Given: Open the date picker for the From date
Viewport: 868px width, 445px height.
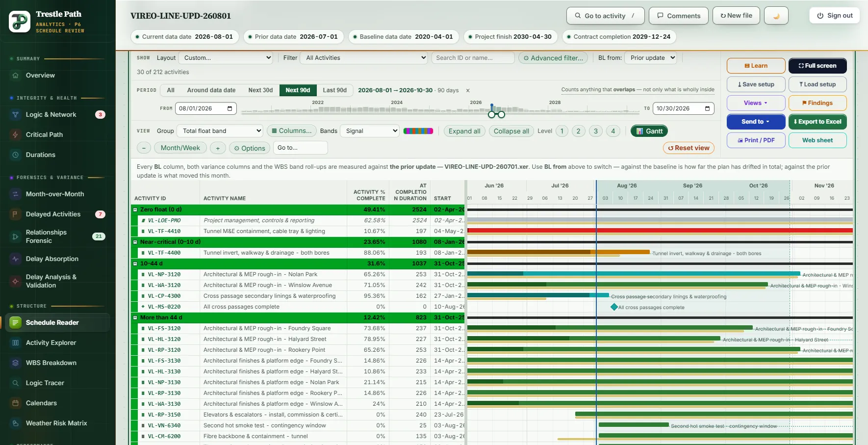Looking at the screenshot, I should pos(230,108).
